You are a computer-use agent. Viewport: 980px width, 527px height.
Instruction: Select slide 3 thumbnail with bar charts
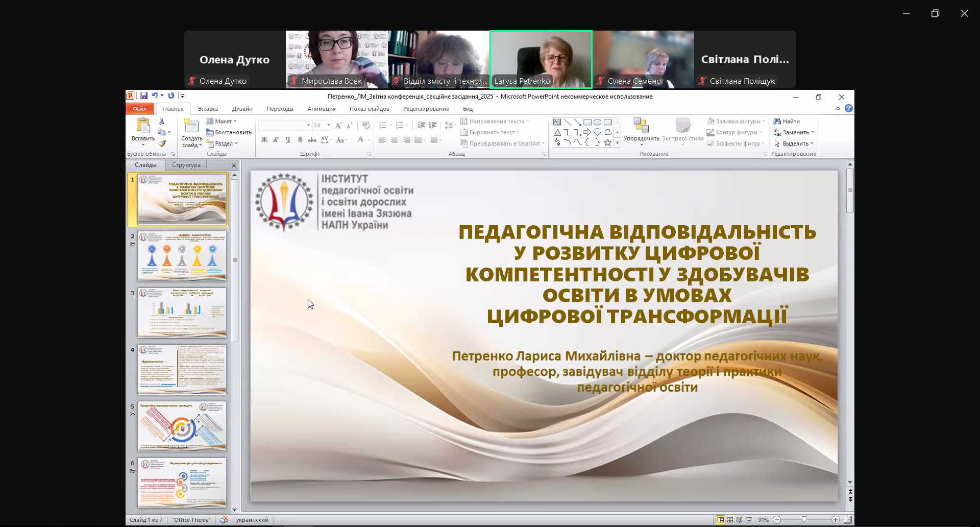pyautogui.click(x=182, y=313)
